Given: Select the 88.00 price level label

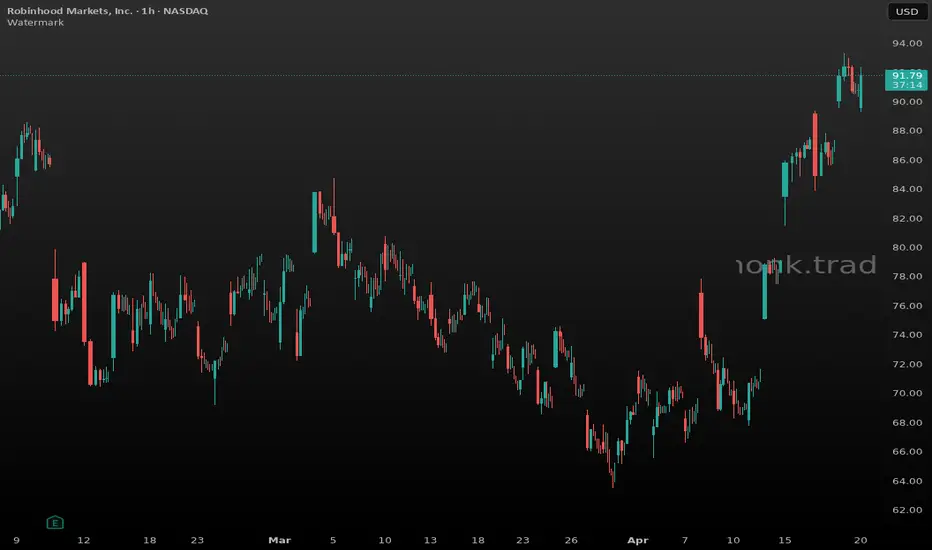Looking at the screenshot, I should [907, 131].
